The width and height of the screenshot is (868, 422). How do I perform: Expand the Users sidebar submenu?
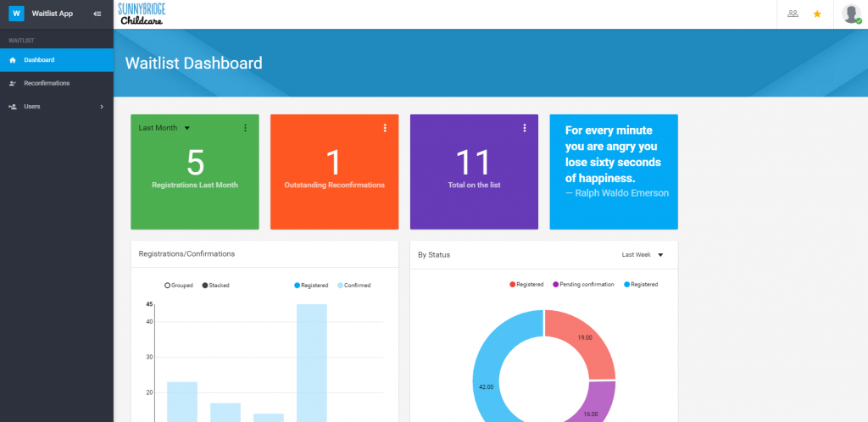[56, 107]
